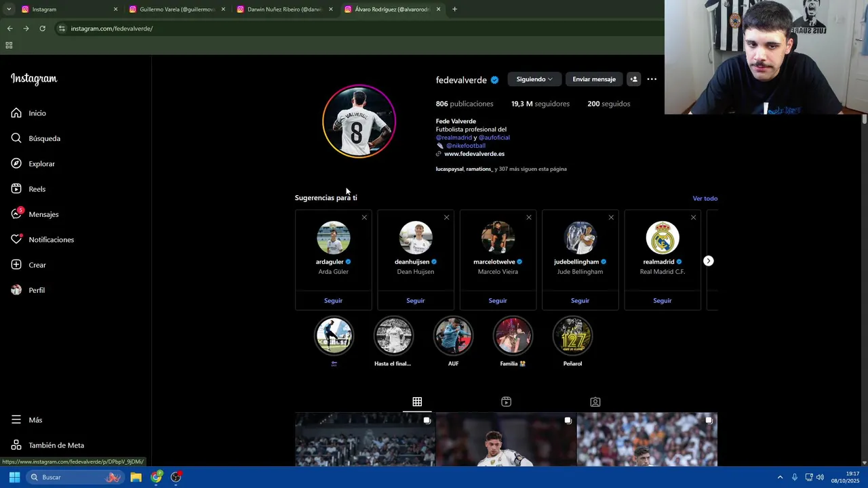This screenshot has width=868, height=488.
Task: Dismiss deanhuijsen suggestion card
Action: pyautogui.click(x=446, y=218)
